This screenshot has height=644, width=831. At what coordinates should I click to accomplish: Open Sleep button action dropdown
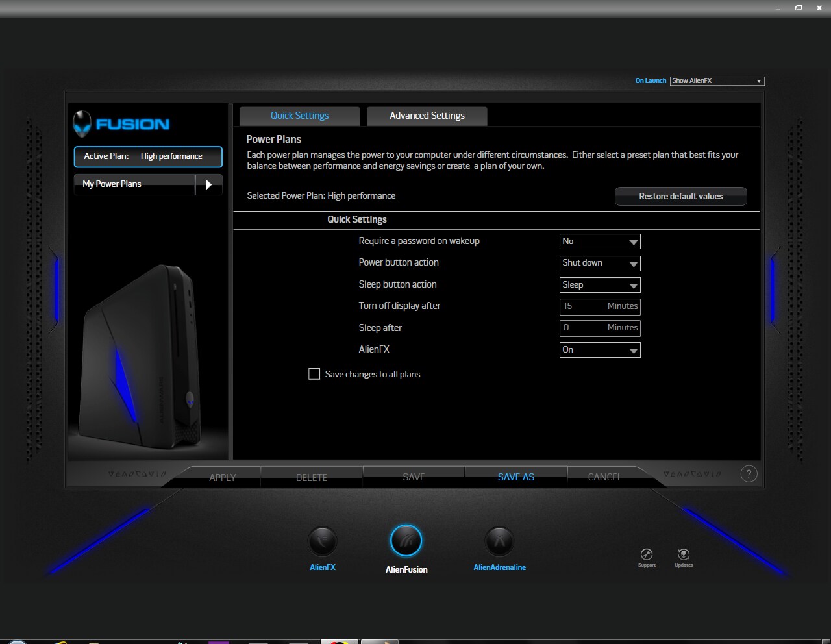pyautogui.click(x=600, y=285)
